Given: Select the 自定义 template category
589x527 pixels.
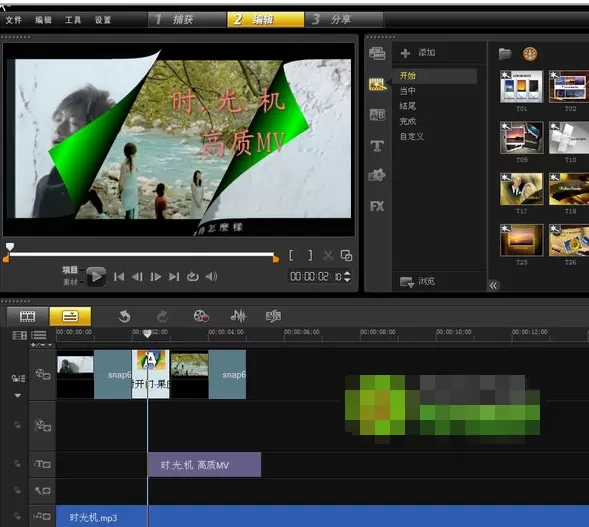Looking at the screenshot, I should 412,136.
